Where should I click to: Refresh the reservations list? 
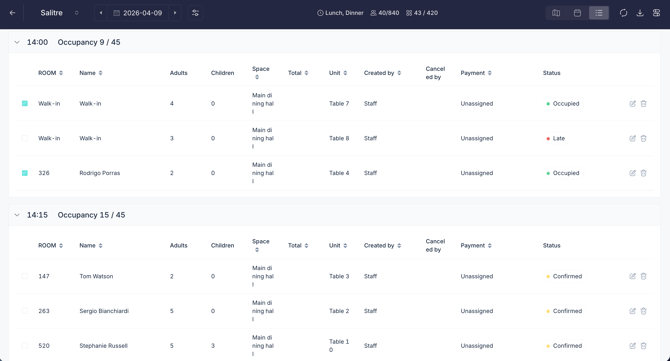623,13
